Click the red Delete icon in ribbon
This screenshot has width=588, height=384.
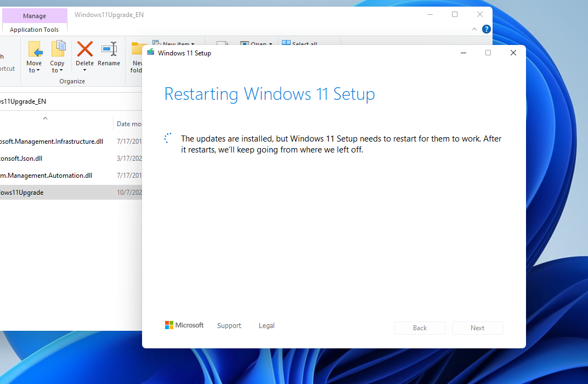point(85,49)
